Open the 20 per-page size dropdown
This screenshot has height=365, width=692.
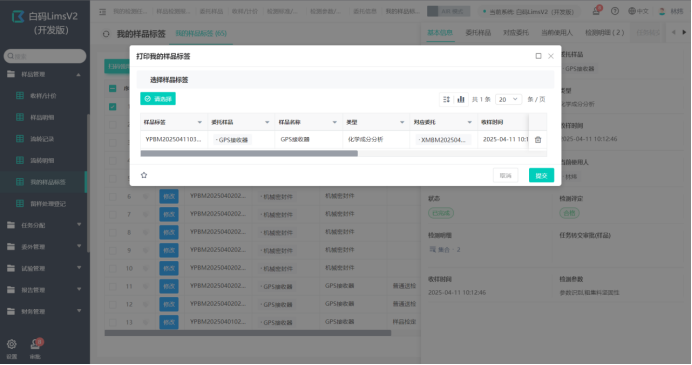(508, 100)
